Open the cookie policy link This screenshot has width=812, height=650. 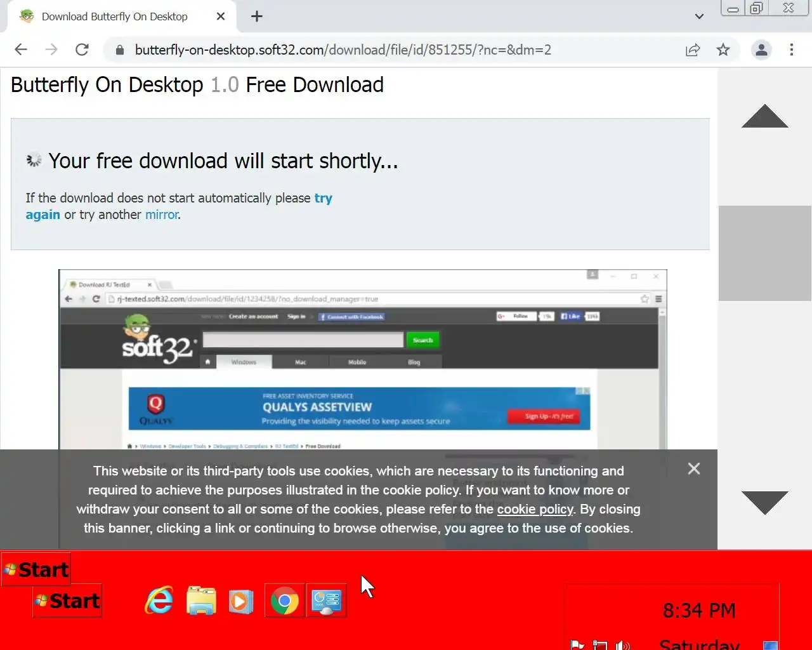[x=535, y=509]
